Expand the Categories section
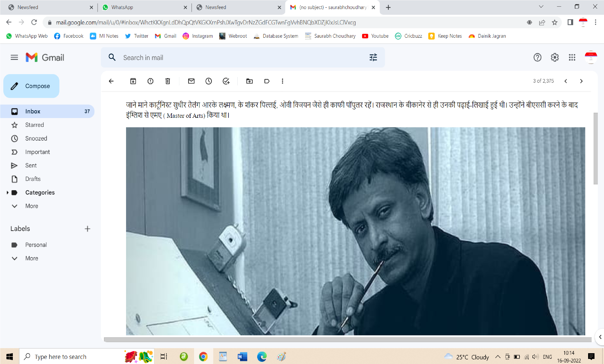Viewport: 604px width, 364px height. click(8, 193)
